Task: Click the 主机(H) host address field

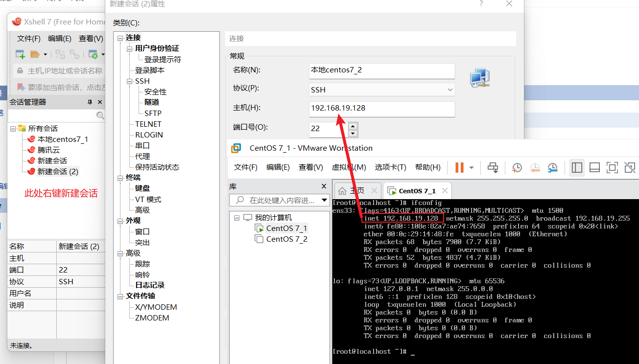Action: [382, 109]
